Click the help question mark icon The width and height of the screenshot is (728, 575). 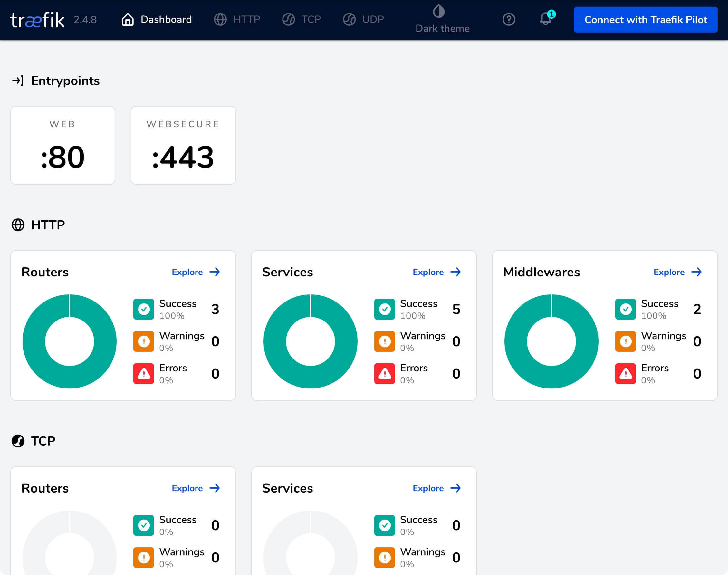tap(509, 20)
